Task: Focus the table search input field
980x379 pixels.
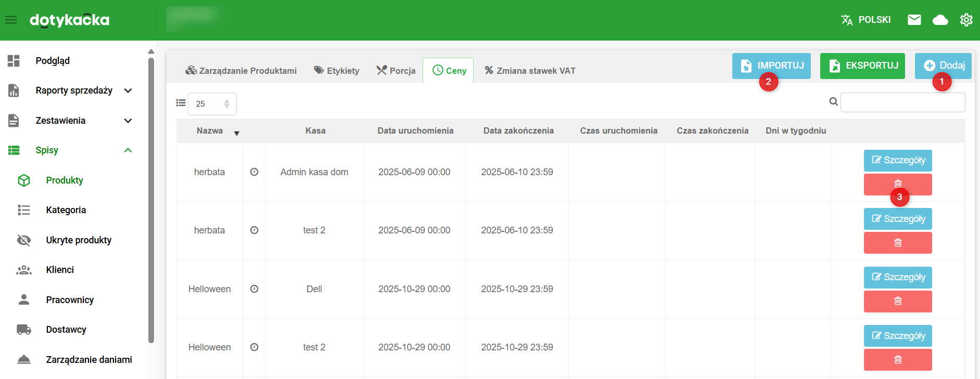Action: pyautogui.click(x=902, y=102)
